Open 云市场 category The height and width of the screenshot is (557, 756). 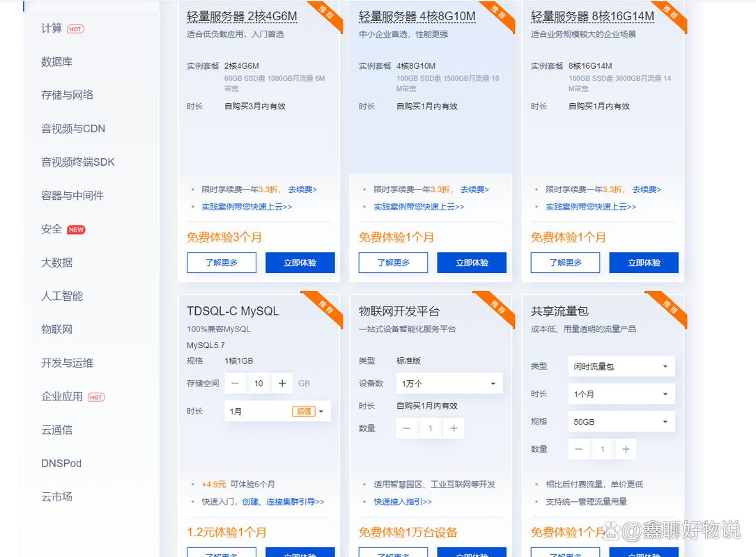(57, 496)
